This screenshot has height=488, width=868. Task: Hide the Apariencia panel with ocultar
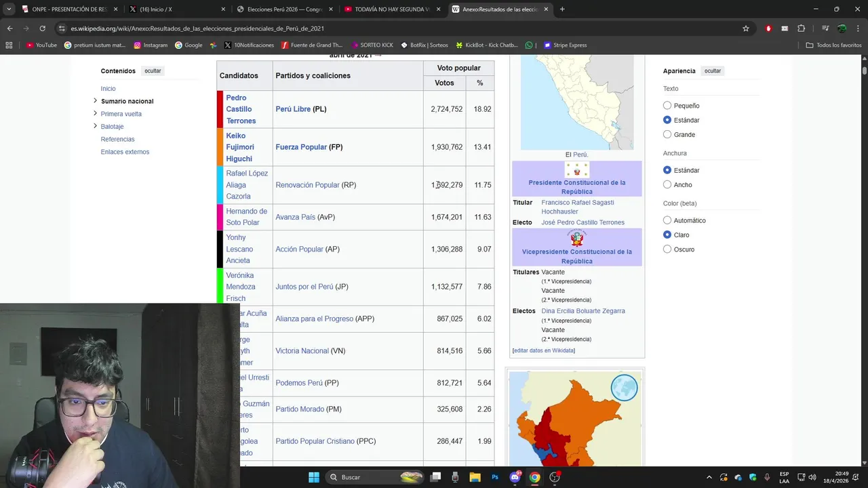click(x=713, y=71)
